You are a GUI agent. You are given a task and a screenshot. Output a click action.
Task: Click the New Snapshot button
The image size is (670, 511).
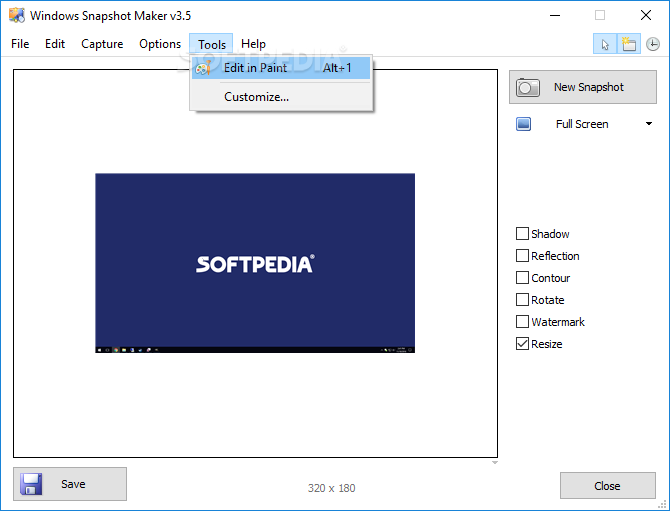click(583, 87)
